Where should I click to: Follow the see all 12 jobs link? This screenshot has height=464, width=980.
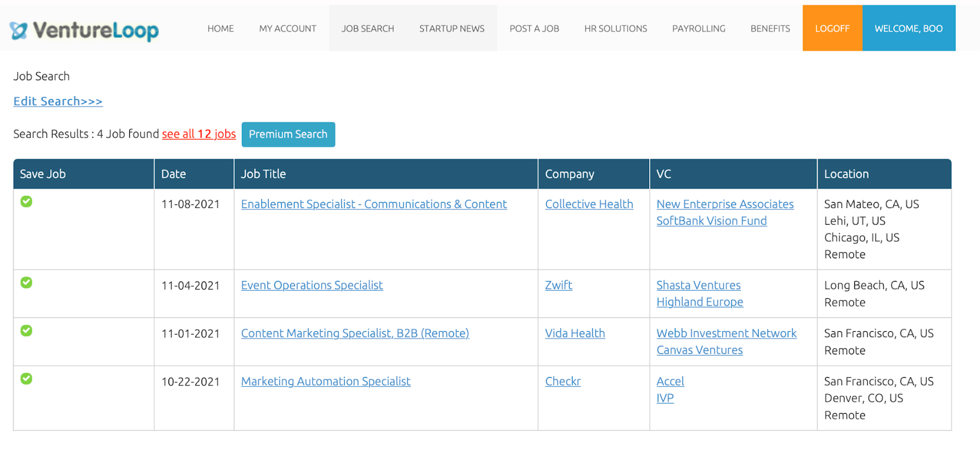pyautogui.click(x=199, y=134)
